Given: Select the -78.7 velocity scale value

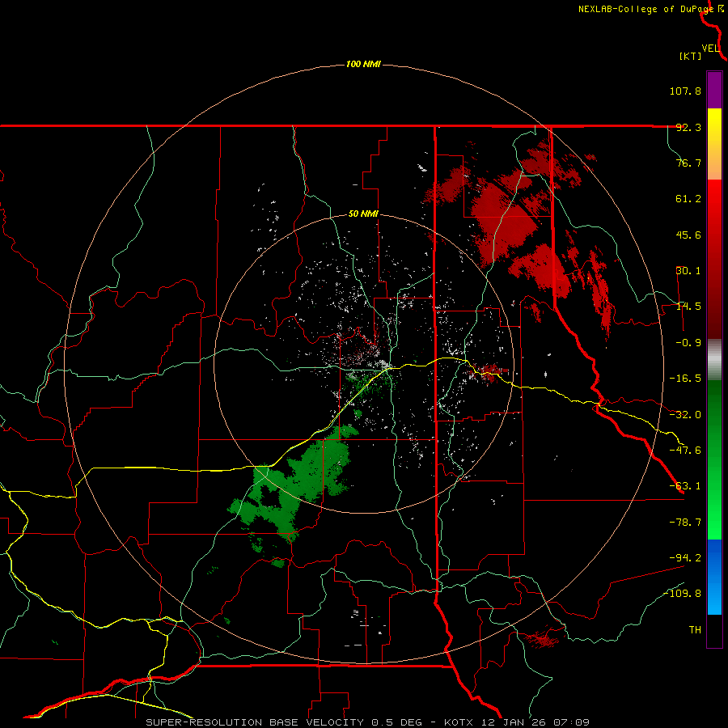Looking at the screenshot, I should point(685,523).
